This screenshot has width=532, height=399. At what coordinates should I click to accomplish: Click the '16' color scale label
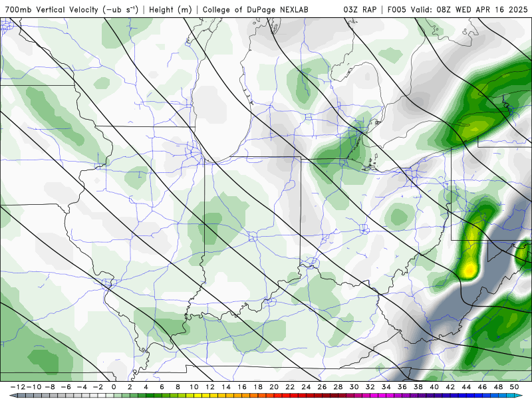point(242,387)
